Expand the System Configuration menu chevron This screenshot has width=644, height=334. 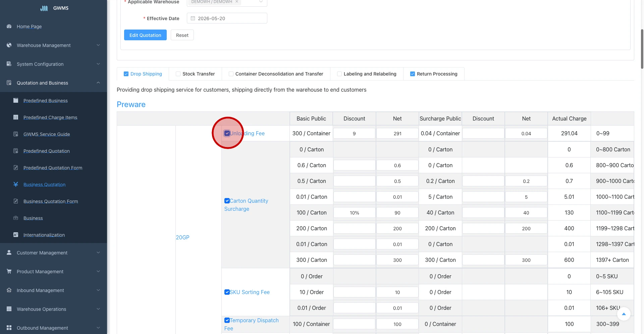[x=98, y=64]
